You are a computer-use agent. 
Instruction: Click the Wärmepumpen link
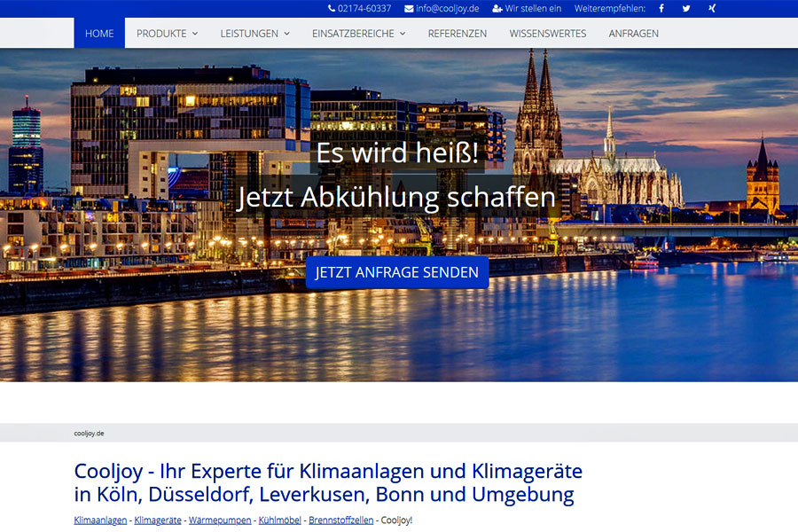tap(220, 520)
